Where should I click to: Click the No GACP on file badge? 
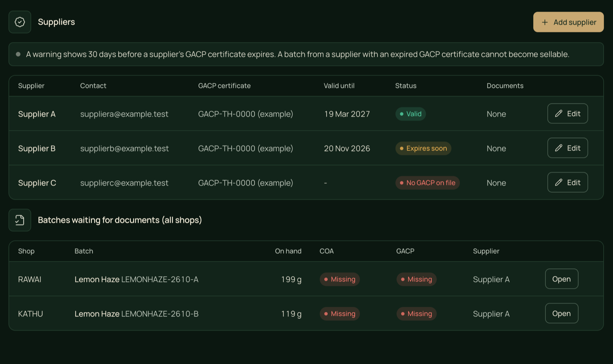pyautogui.click(x=427, y=183)
